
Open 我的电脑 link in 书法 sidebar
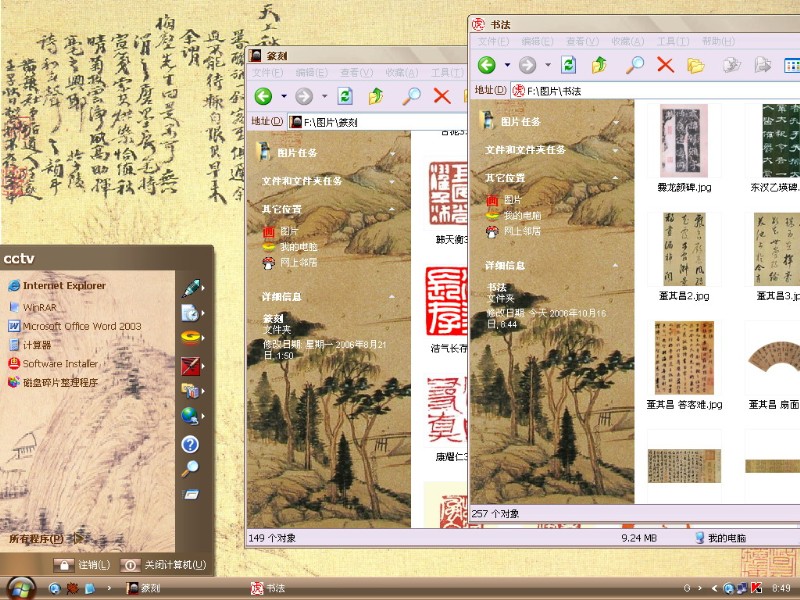coord(514,215)
